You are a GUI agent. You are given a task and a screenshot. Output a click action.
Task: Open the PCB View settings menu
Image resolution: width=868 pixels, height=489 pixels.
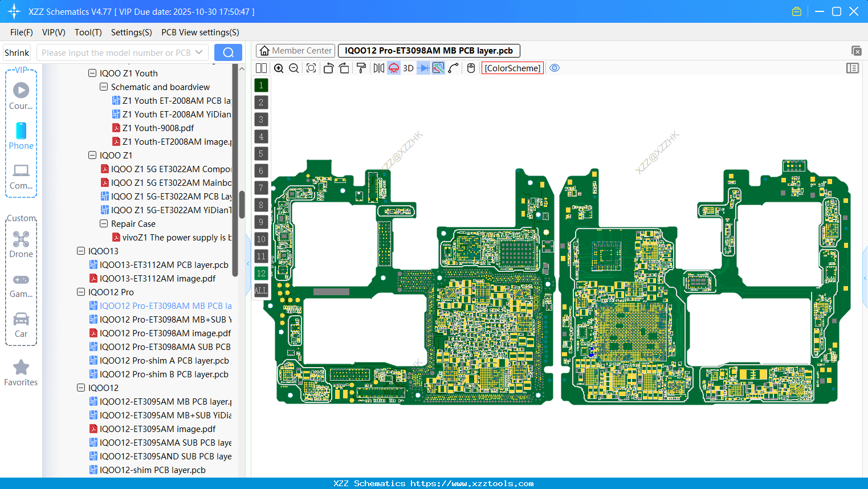click(199, 32)
